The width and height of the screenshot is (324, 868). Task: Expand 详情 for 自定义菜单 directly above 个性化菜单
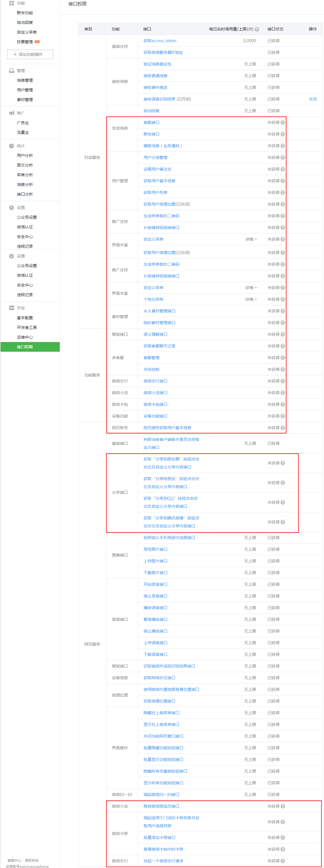[251, 288]
